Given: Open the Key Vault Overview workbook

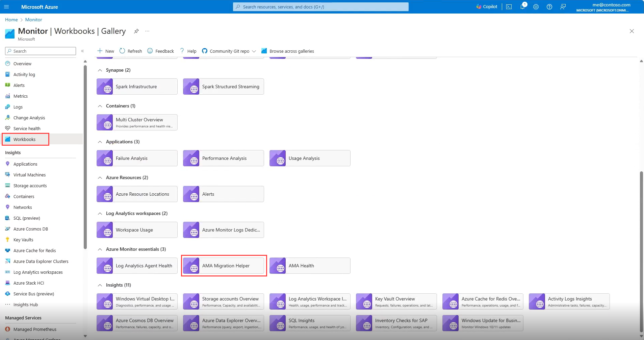Looking at the screenshot, I should coord(396,301).
